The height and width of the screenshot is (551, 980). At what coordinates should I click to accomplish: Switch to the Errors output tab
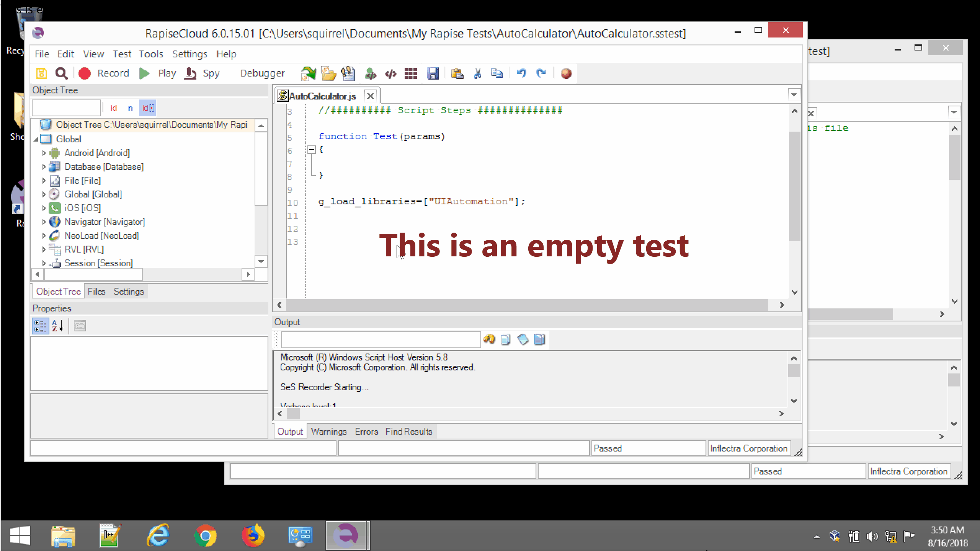click(366, 432)
